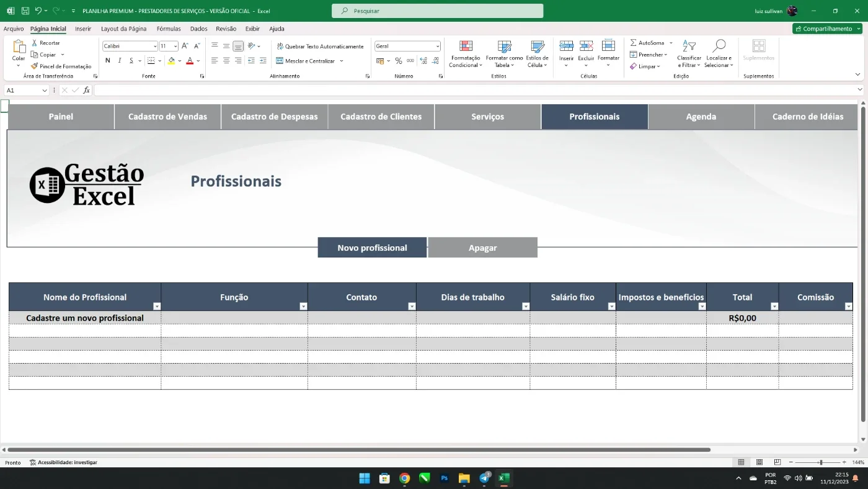Toggle bottom vertical alignment
868x489 pixels.
tap(238, 47)
